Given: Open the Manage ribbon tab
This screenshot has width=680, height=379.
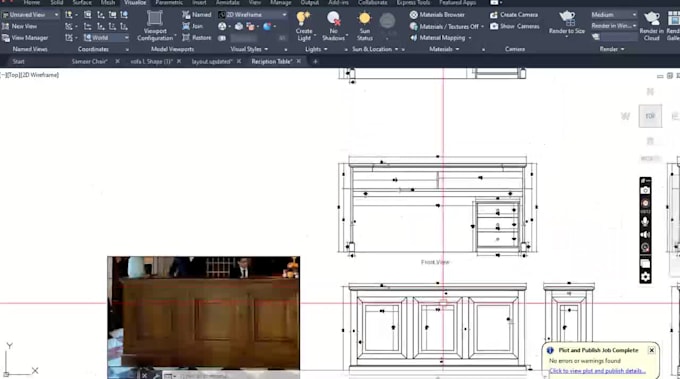Looking at the screenshot, I should point(281,3).
